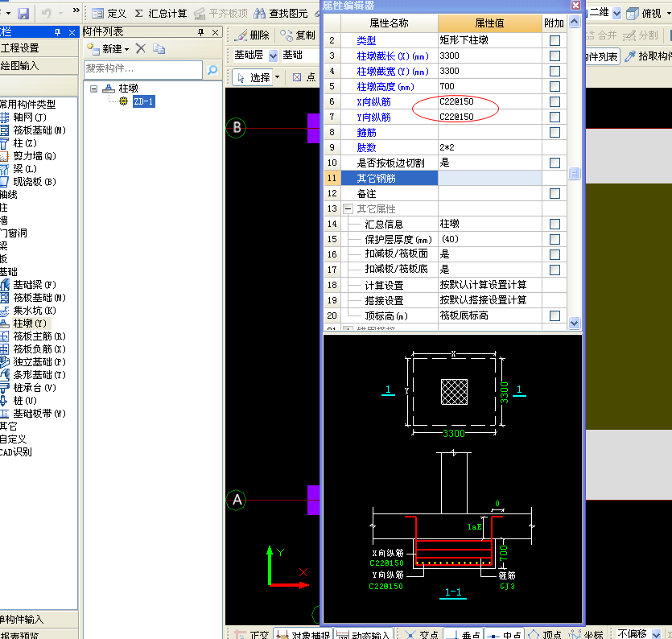
Task: Open the 新建 dropdown
Action: click(x=126, y=49)
